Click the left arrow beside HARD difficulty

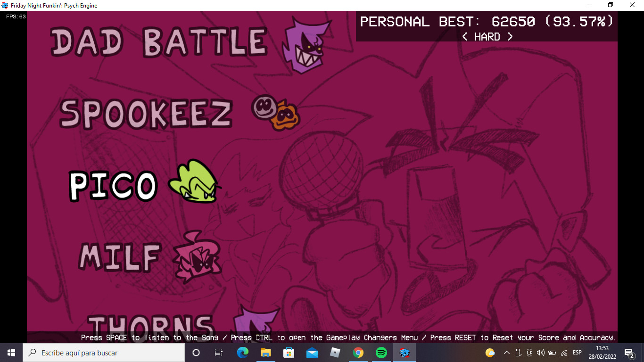coord(465,37)
